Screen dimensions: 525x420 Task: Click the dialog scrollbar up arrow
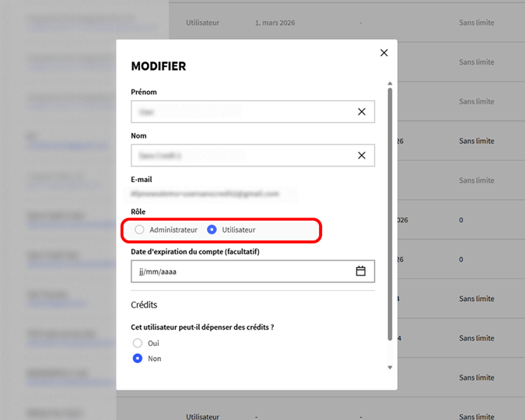tap(390, 82)
